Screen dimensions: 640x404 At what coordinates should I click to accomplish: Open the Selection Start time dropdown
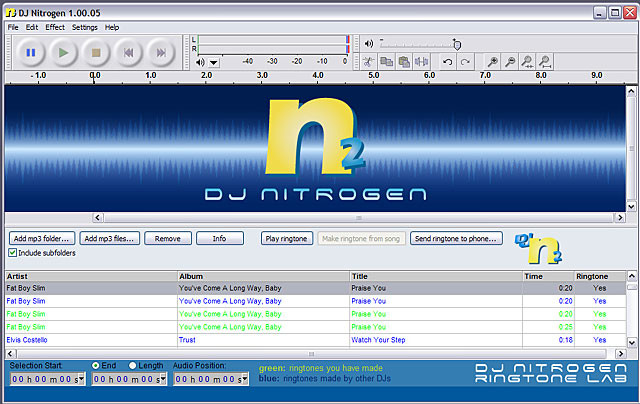tap(82, 379)
